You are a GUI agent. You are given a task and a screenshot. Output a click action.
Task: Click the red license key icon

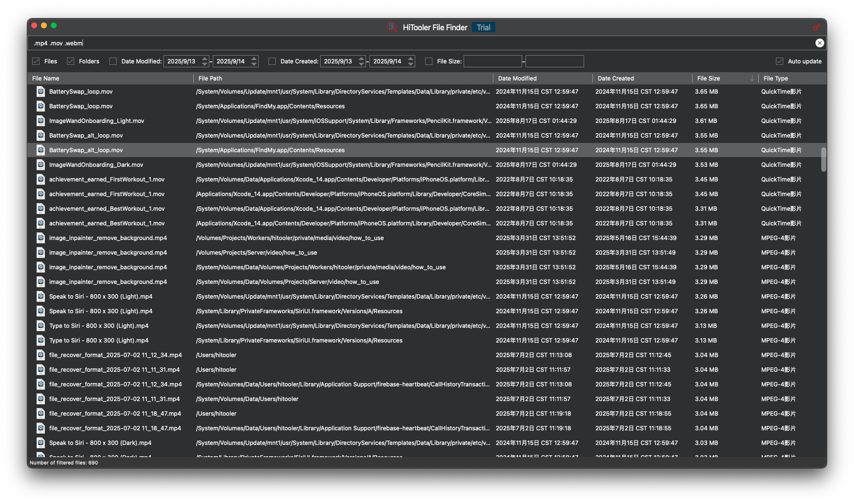(x=818, y=27)
